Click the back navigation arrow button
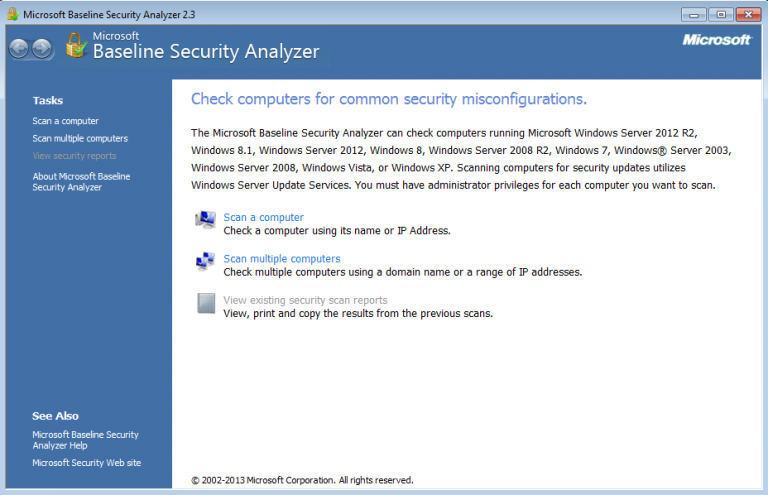The width and height of the screenshot is (768, 495). (x=20, y=48)
